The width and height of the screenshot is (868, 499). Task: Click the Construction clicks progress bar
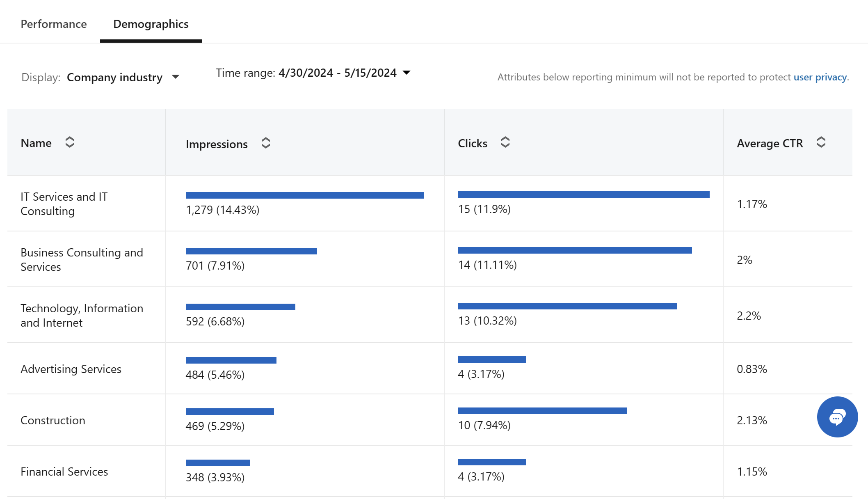coord(542,411)
